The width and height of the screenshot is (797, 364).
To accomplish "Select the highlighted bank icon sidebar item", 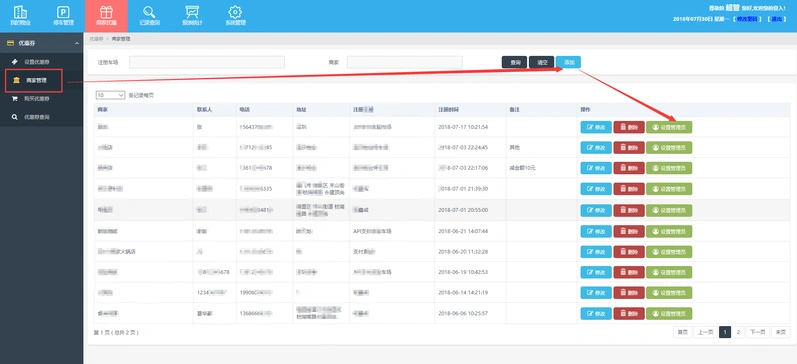I will (34, 80).
